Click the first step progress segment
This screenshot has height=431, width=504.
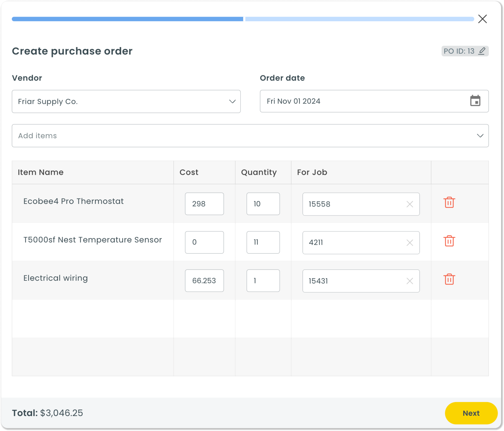click(x=127, y=19)
